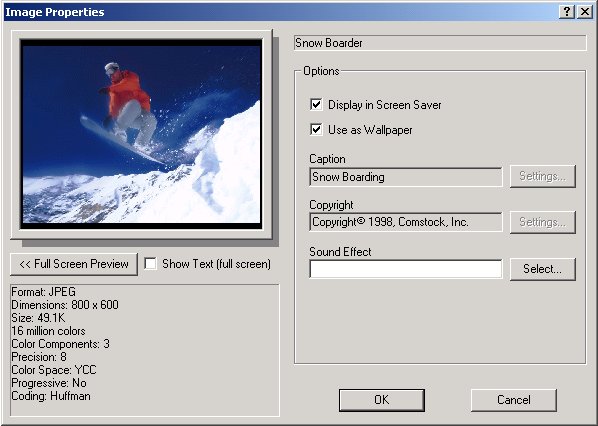The image size is (598, 426).
Task: Click the Format: JPEG info line
Action: point(43,292)
